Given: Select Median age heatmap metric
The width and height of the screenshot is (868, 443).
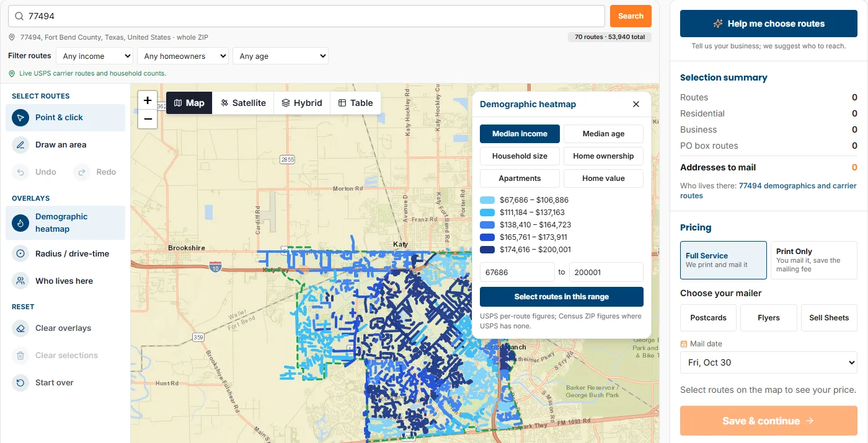Looking at the screenshot, I should (603, 134).
